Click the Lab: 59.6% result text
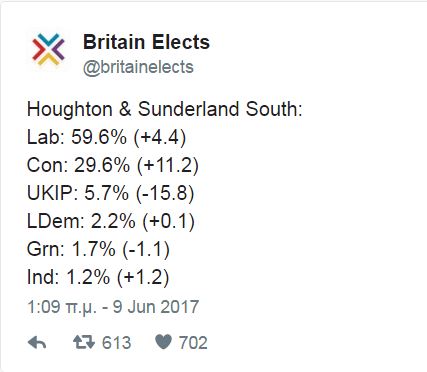The height and width of the screenshot is (372, 427). pos(77,137)
